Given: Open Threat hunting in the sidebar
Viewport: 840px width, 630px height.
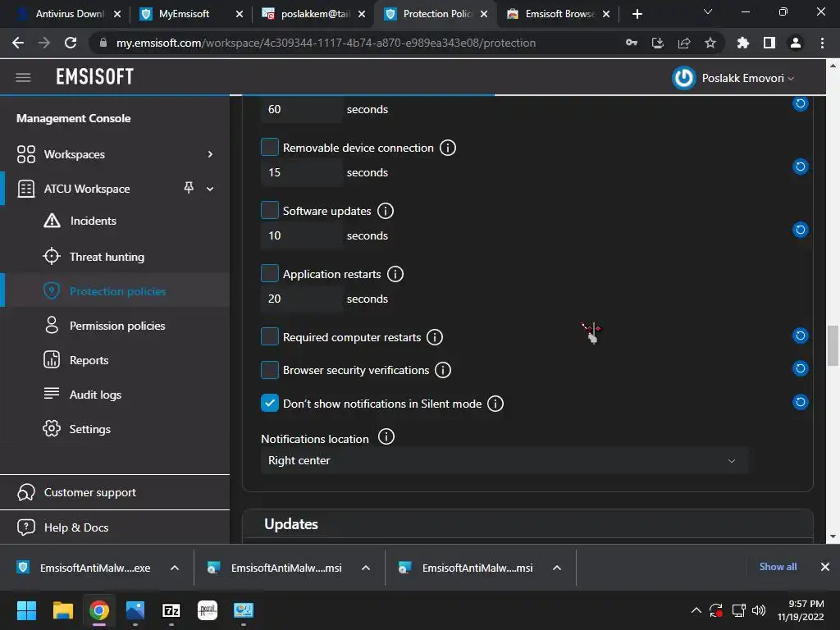Looking at the screenshot, I should point(107,257).
